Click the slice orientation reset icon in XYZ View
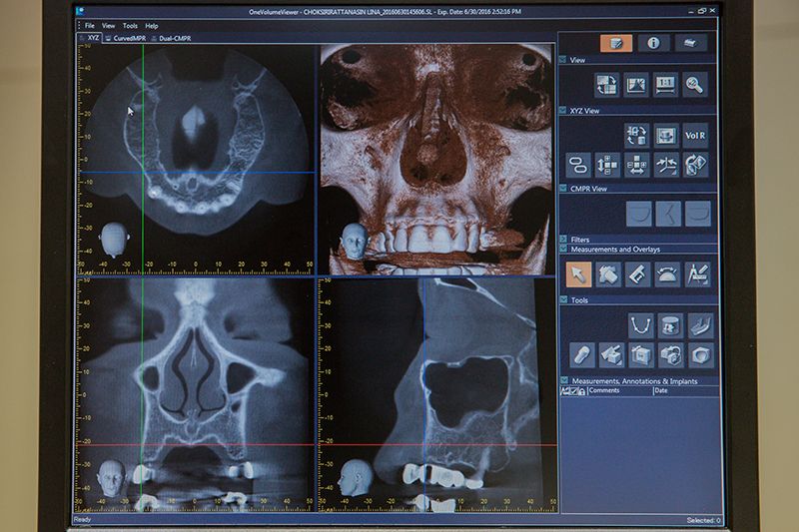This screenshot has width=799, height=532. tap(636, 136)
